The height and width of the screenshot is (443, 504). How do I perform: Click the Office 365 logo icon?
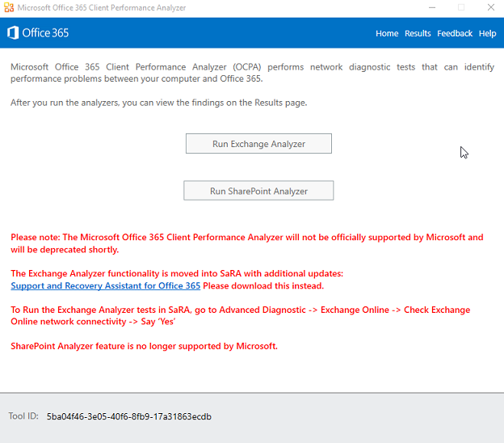tap(13, 33)
